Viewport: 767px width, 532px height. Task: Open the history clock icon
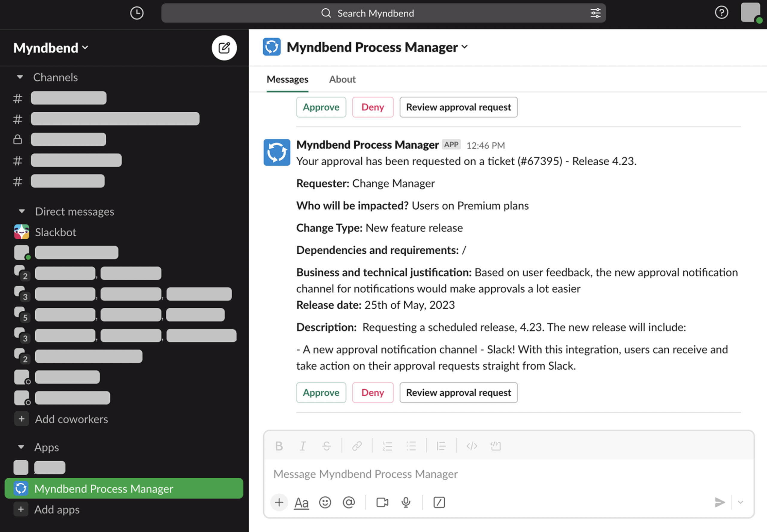pyautogui.click(x=137, y=13)
